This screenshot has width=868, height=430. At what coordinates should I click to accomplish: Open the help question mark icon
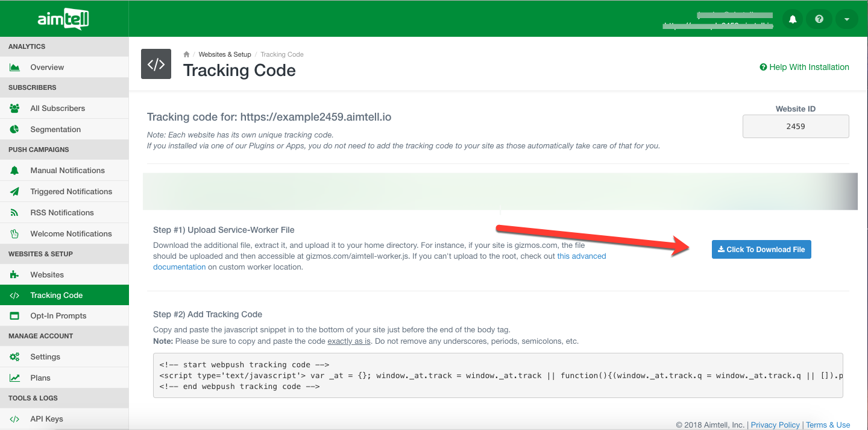point(819,19)
